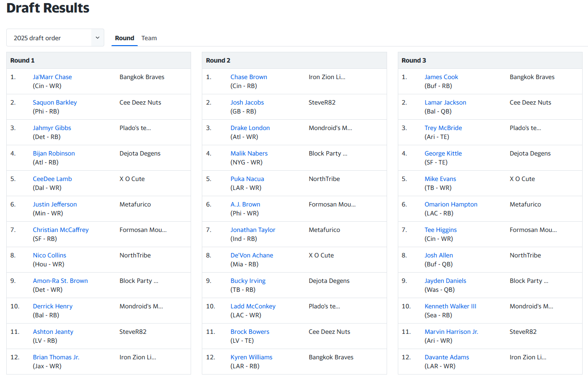Open Kenneth Walker III player link
The image size is (588, 379).
pos(450,306)
